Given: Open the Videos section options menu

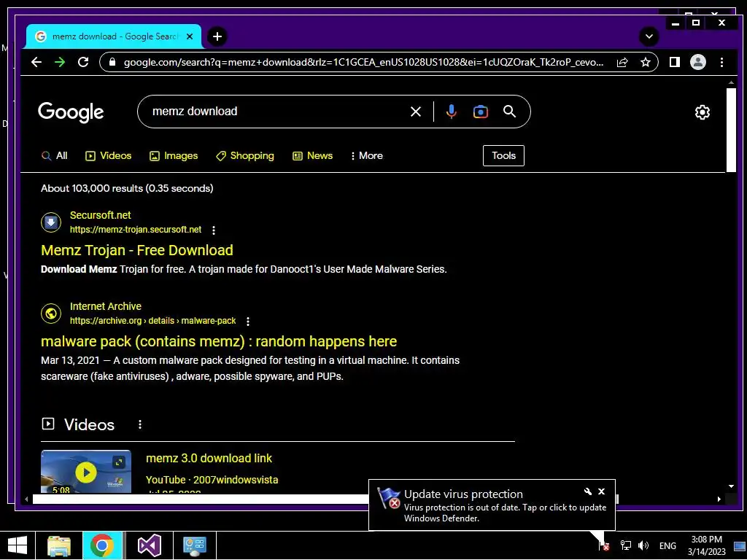Looking at the screenshot, I should (x=139, y=424).
